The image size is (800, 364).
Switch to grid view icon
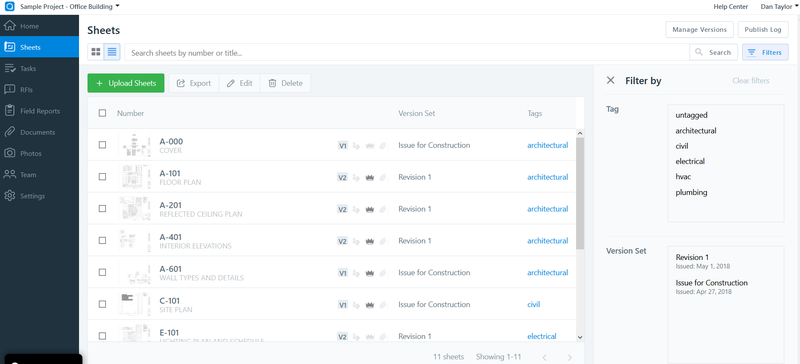[96, 52]
